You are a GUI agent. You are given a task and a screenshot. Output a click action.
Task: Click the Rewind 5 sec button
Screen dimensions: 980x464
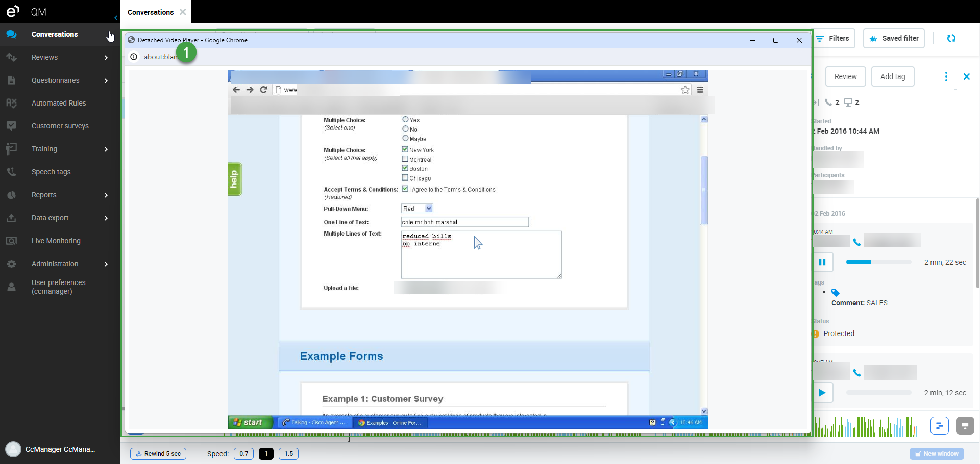(158, 454)
